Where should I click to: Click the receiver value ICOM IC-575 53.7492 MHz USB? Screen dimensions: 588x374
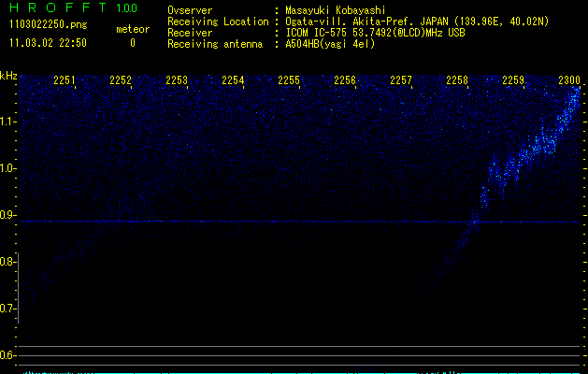pyautogui.click(x=375, y=33)
